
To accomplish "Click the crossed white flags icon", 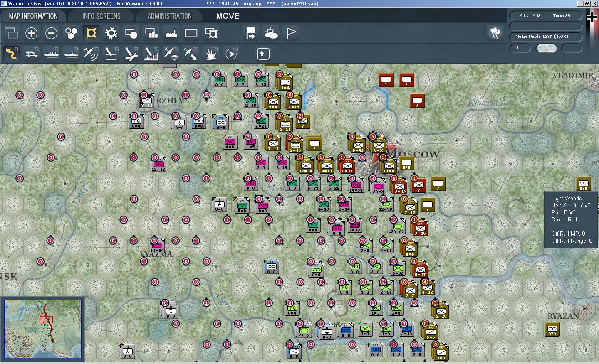I will [x=495, y=33].
